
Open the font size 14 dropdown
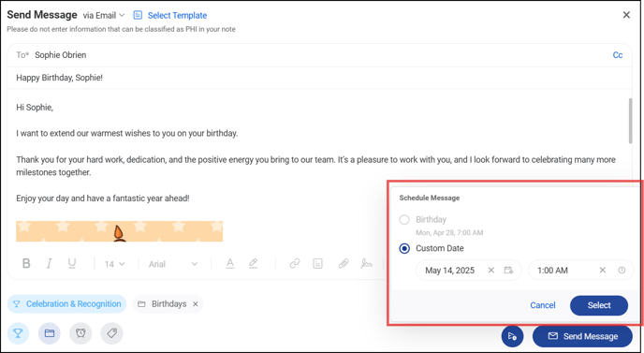tap(114, 264)
